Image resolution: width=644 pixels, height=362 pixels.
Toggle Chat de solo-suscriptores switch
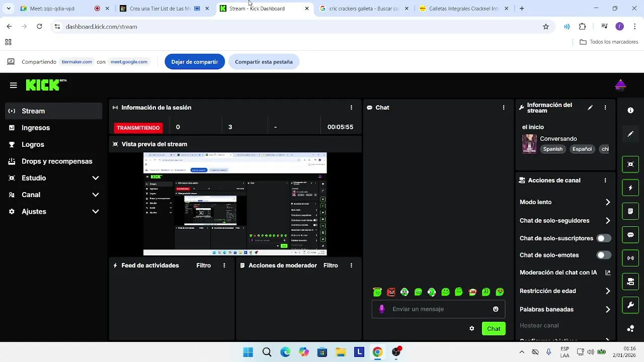coord(604,238)
